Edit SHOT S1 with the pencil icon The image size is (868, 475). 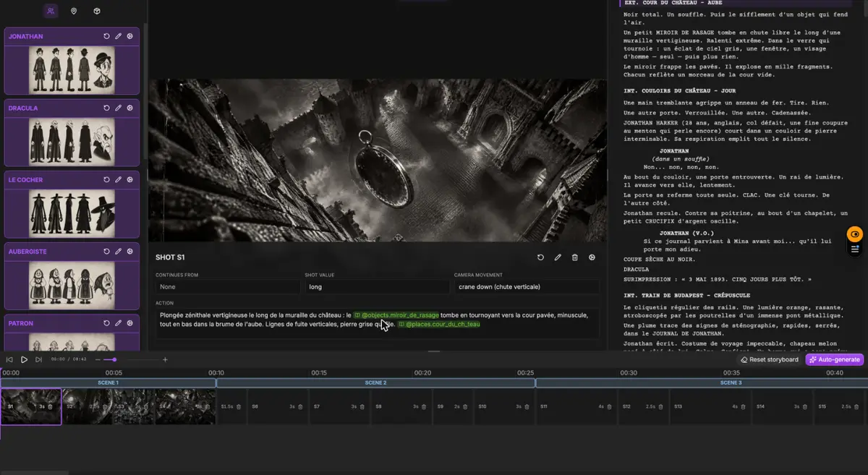coord(558,257)
